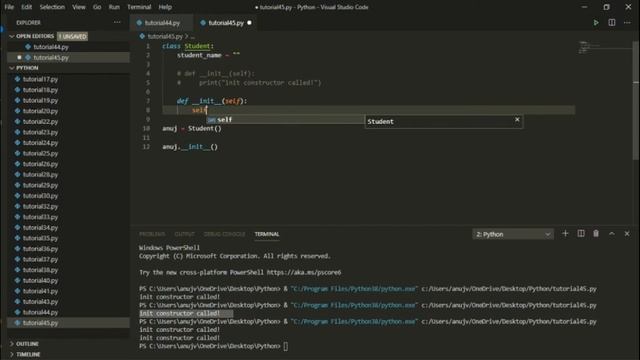Click tutorial45.py breadcrumb path
The width and height of the screenshot is (640, 360).
pyautogui.click(x=165, y=36)
